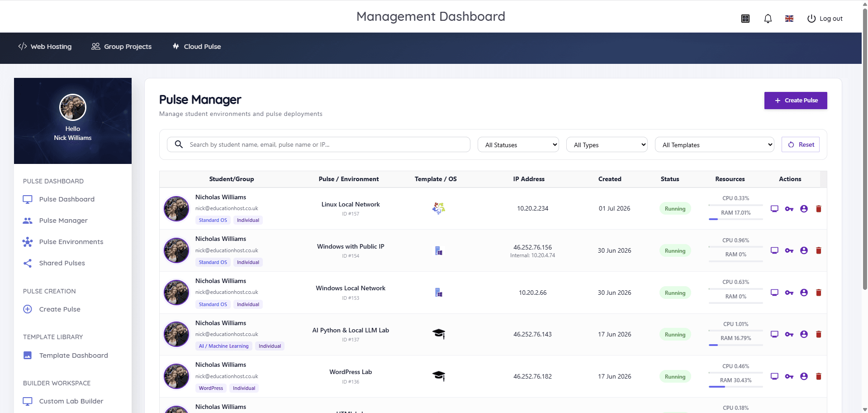This screenshot has height=413, width=868.
Task: Delete the AI Python & Local LLM Lab pulse
Action: click(x=818, y=334)
